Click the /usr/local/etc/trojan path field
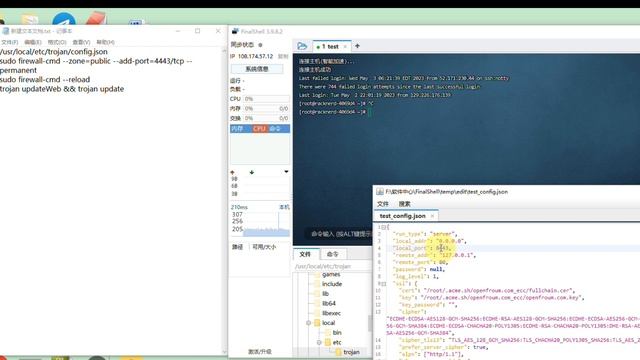Screen dimensions: 640x360 tap(332, 266)
